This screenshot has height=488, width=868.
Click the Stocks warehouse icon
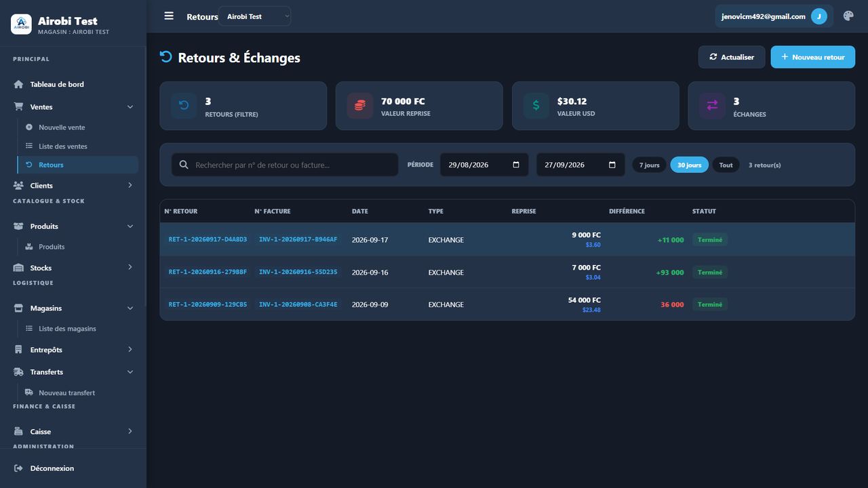19,268
